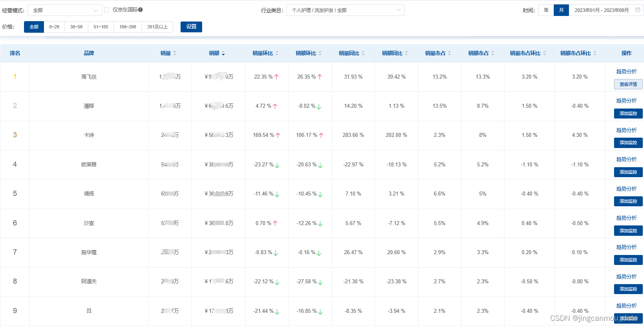Open the 经营模式 dropdown
The image size is (644, 326).
(x=65, y=10)
